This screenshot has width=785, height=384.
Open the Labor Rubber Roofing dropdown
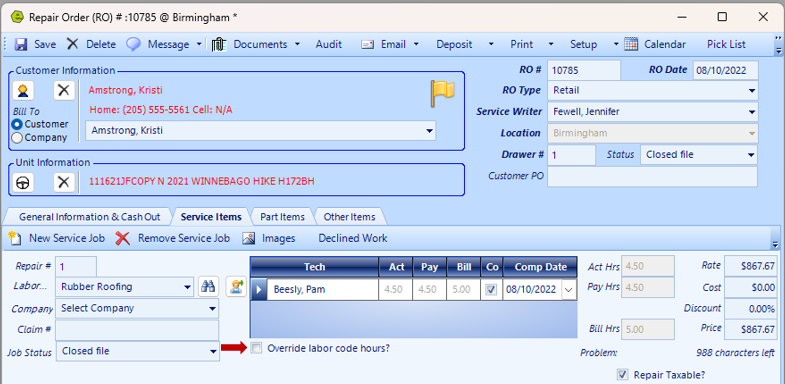pyautogui.click(x=188, y=287)
